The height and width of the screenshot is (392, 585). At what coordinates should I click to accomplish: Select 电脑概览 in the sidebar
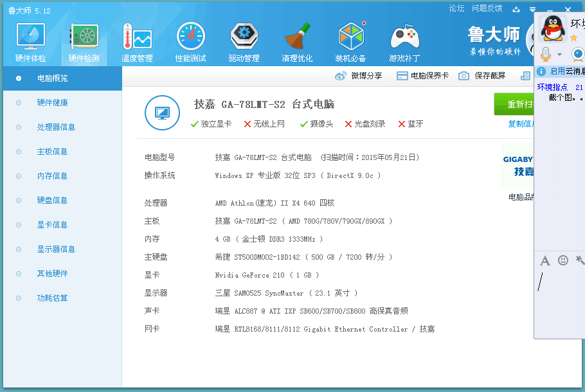tap(62, 78)
